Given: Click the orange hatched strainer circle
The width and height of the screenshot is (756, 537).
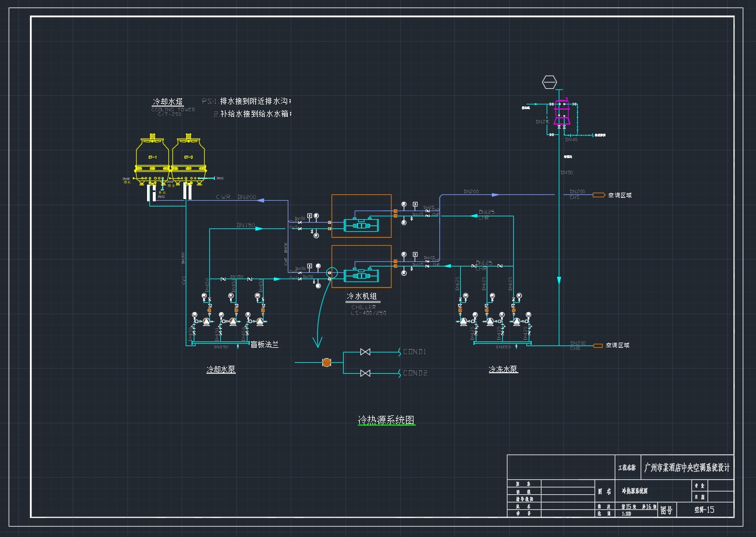Looking at the screenshot, I should [x=326, y=362].
